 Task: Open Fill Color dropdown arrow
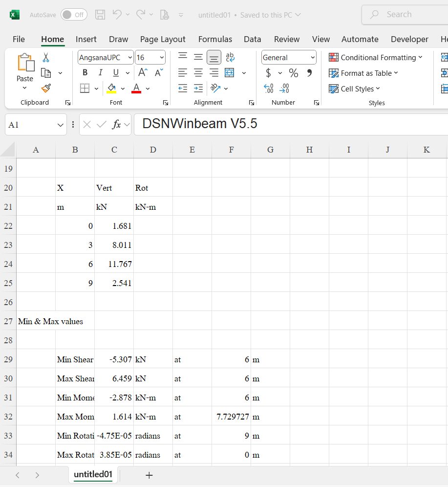pos(123,89)
